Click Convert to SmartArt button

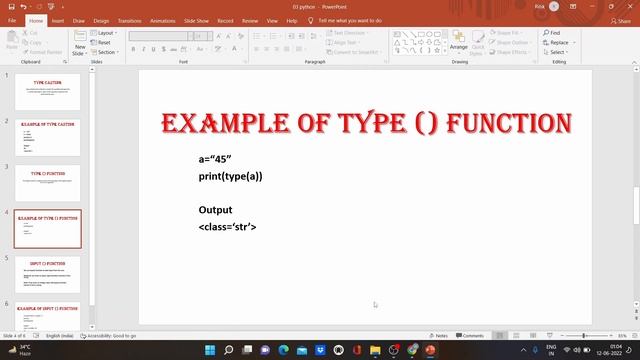354,52
